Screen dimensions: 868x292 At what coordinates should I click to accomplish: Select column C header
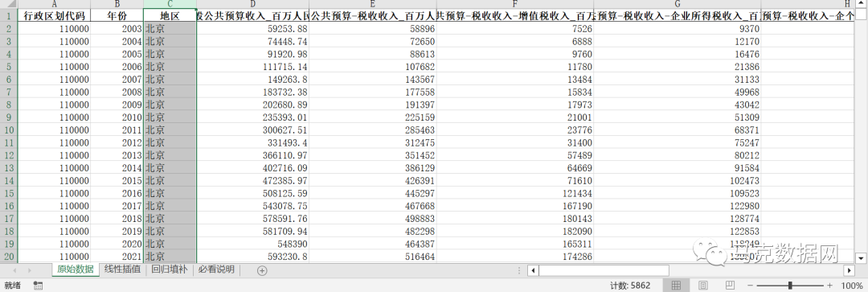pyautogui.click(x=170, y=4)
